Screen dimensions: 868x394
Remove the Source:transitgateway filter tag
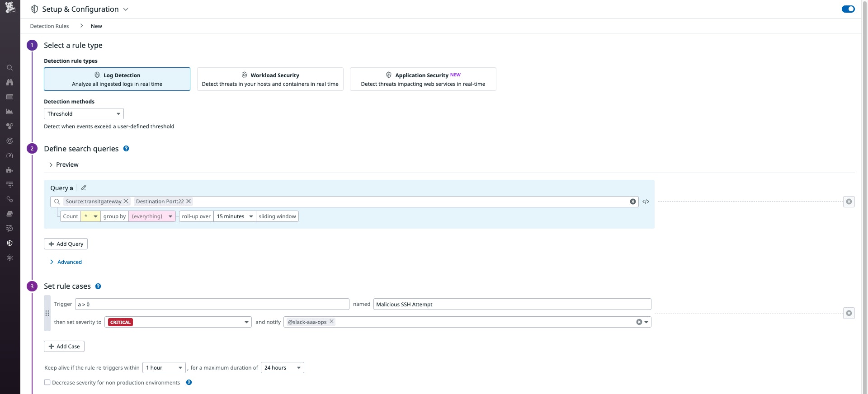coord(126,202)
